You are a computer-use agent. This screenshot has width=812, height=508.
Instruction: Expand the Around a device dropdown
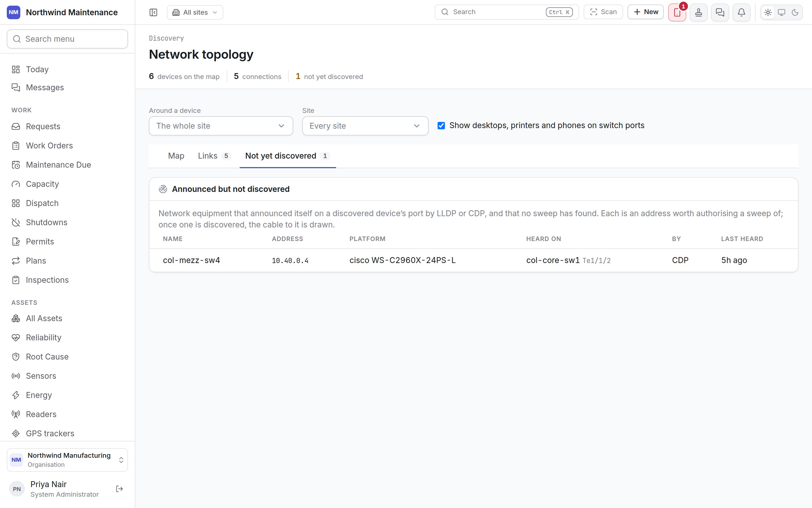221,126
